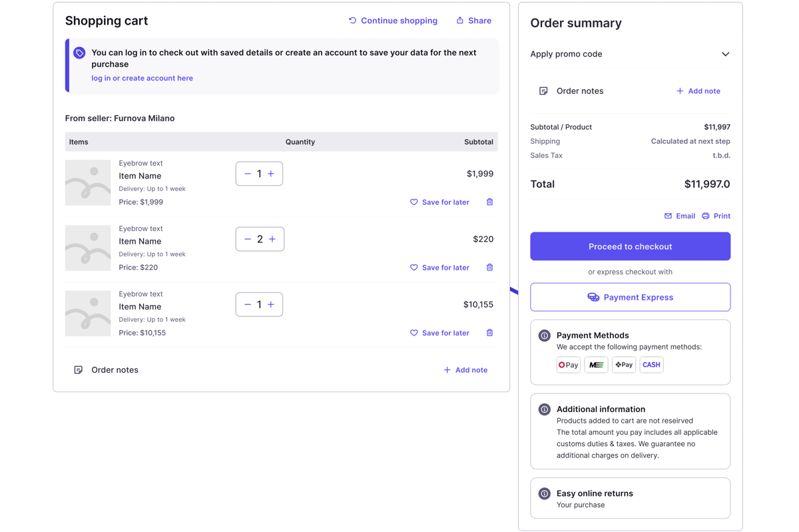Click the Payment Methods info icon
The width and height of the screenshot is (799, 532).
pos(544,336)
